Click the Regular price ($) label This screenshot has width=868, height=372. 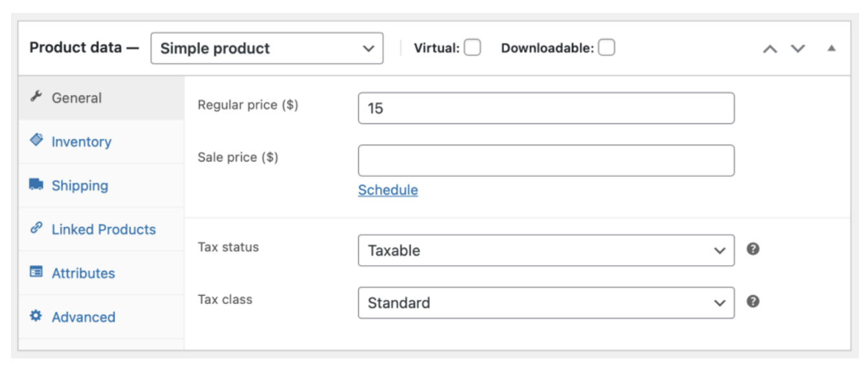pos(248,105)
